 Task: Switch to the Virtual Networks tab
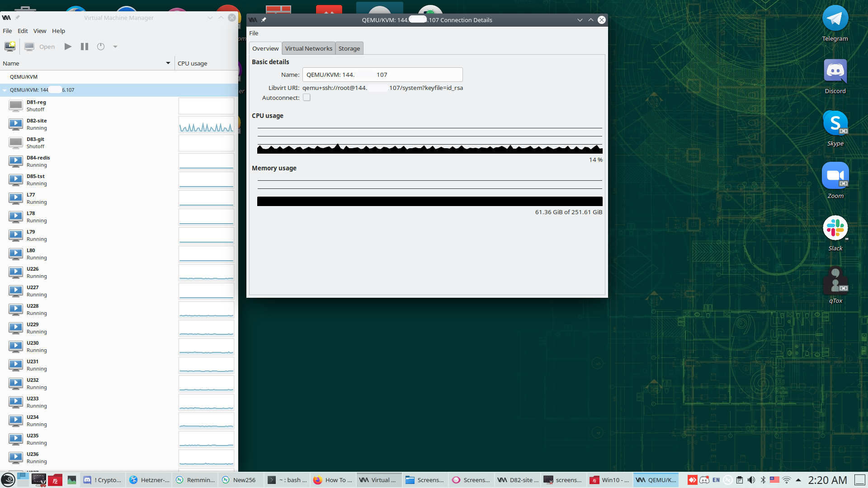308,48
